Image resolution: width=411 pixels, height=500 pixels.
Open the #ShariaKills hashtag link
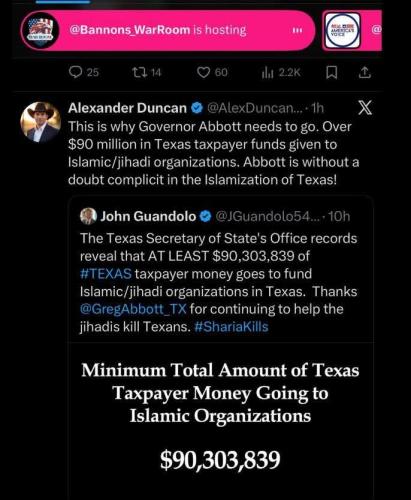[x=231, y=327]
